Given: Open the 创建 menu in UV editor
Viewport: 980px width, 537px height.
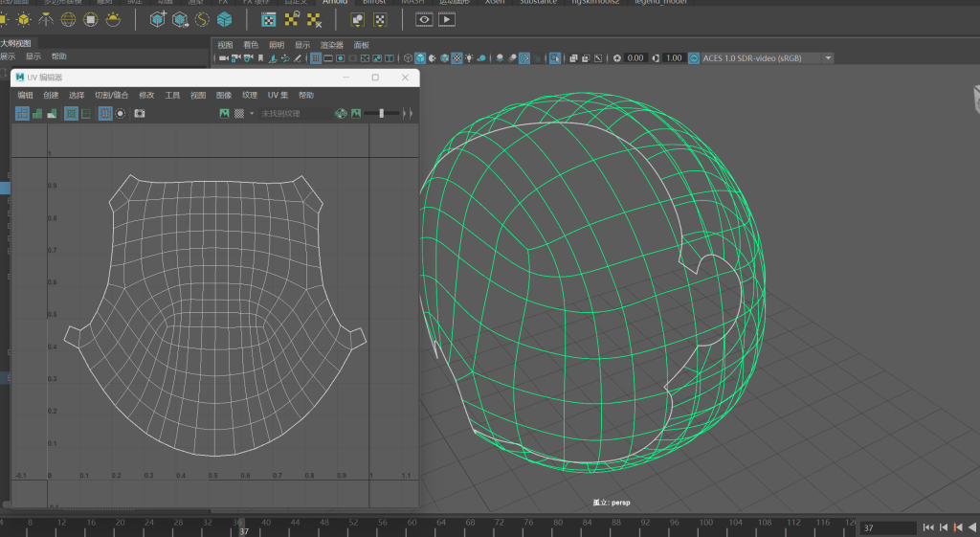Looking at the screenshot, I should point(51,95).
